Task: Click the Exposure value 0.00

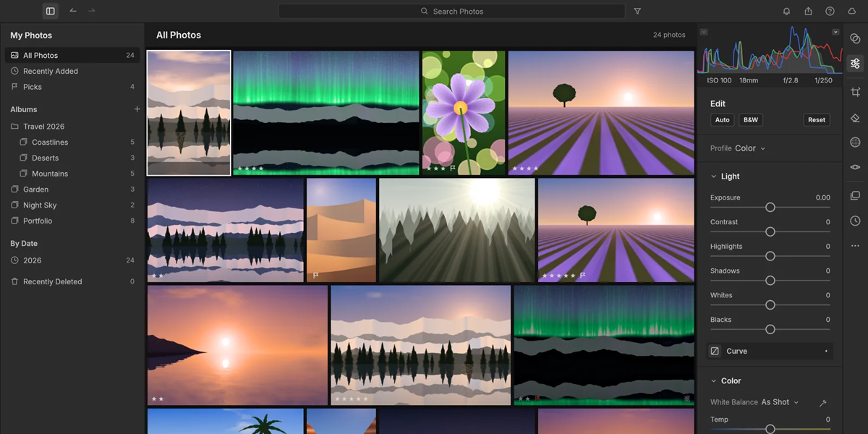Action: (x=822, y=197)
